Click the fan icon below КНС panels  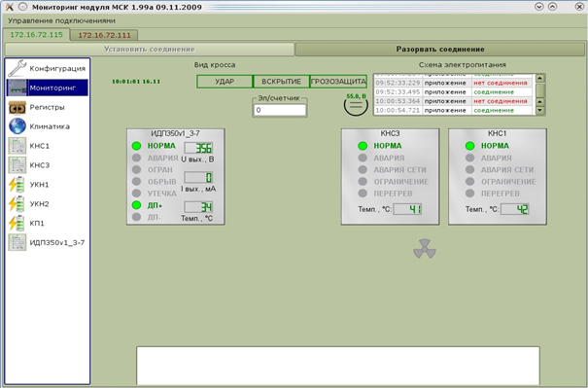pyautogui.click(x=425, y=249)
